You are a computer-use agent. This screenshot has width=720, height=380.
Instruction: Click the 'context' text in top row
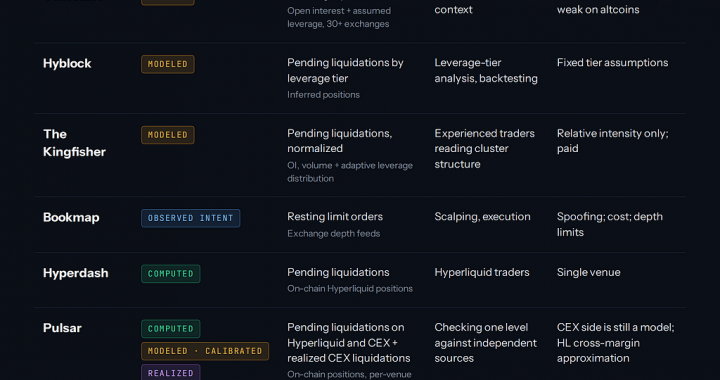pos(453,9)
